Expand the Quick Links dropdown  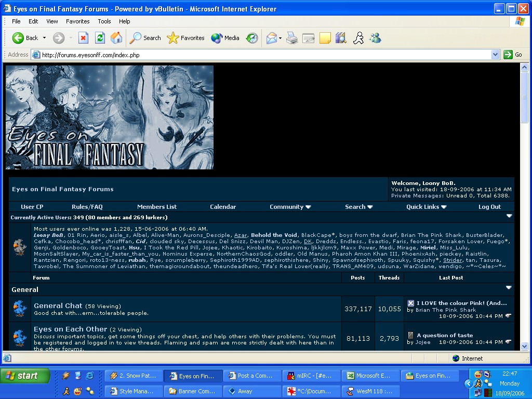426,207
